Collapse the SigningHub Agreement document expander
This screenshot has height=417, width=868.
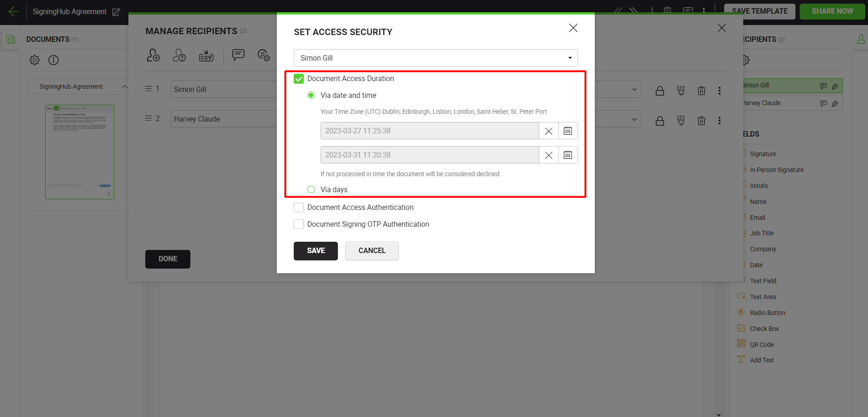click(124, 86)
